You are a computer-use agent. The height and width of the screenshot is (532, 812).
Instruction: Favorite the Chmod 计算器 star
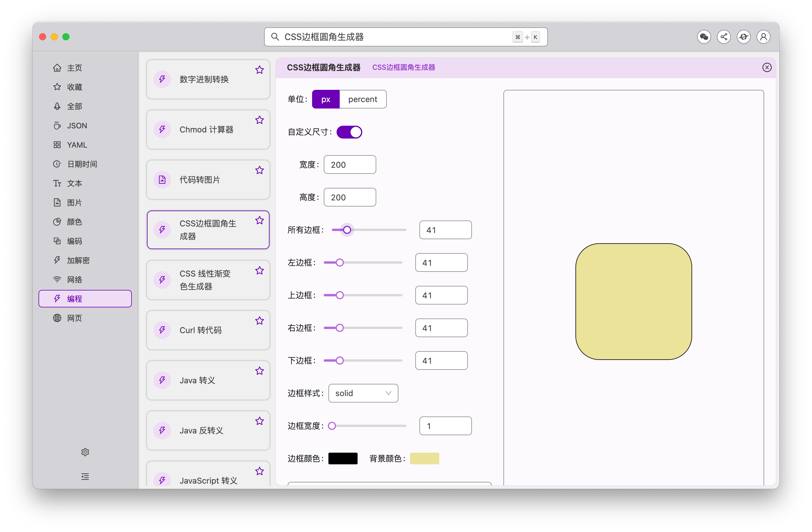tap(259, 120)
